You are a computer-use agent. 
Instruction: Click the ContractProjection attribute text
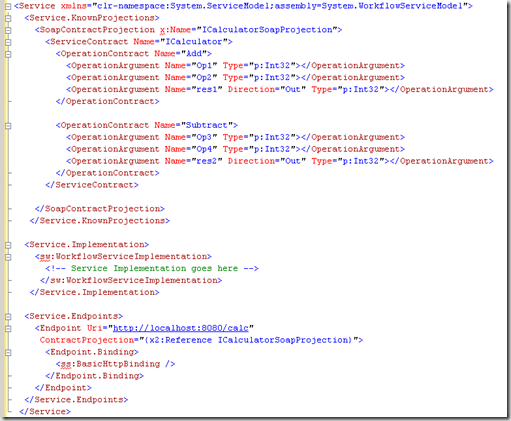(x=87, y=340)
